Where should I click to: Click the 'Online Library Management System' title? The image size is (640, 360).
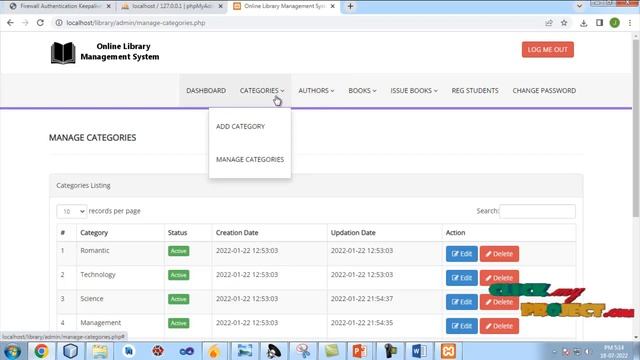[120, 51]
